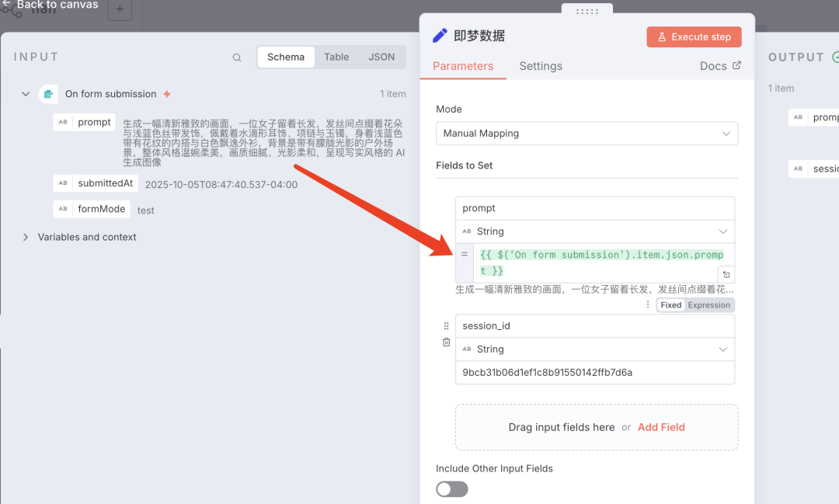Expand the Variables and context section
This screenshot has height=504, width=839.
coord(26,237)
